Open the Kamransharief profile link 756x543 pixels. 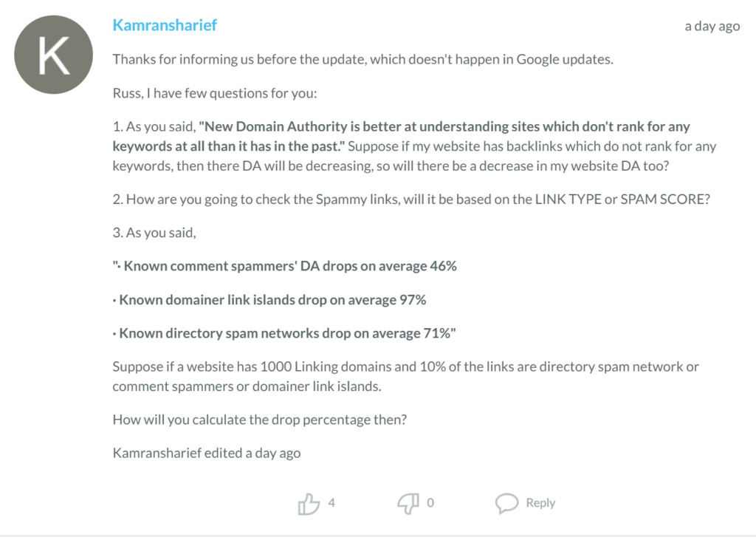click(x=165, y=25)
